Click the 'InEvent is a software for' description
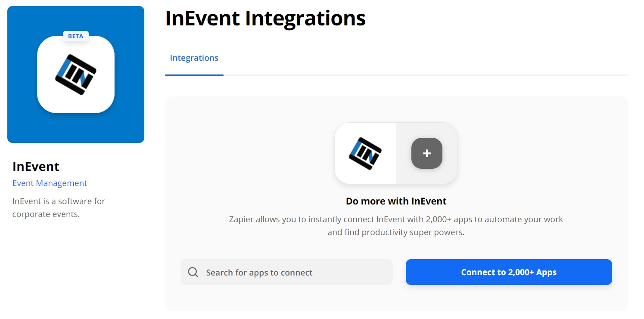 59,208
